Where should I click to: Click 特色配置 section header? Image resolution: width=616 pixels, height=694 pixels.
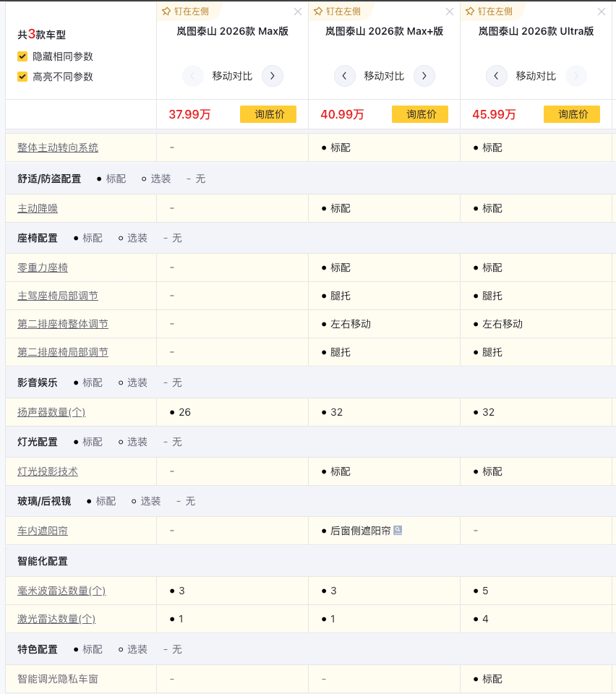click(38, 649)
